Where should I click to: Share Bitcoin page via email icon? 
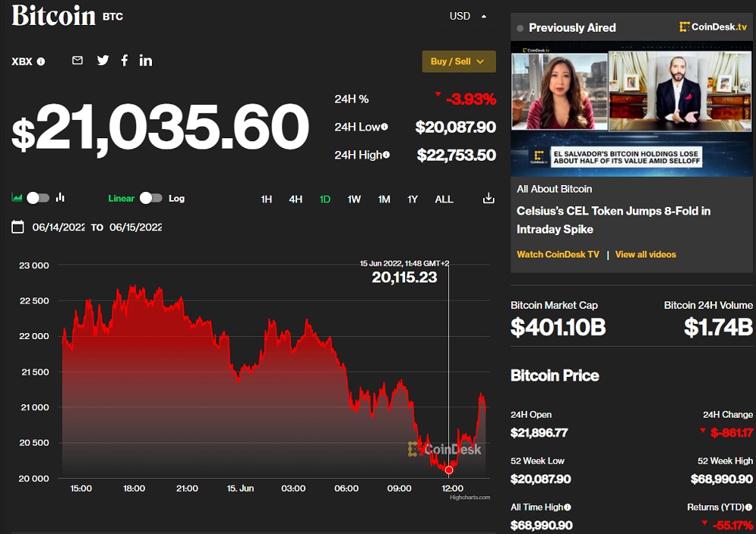click(77, 60)
